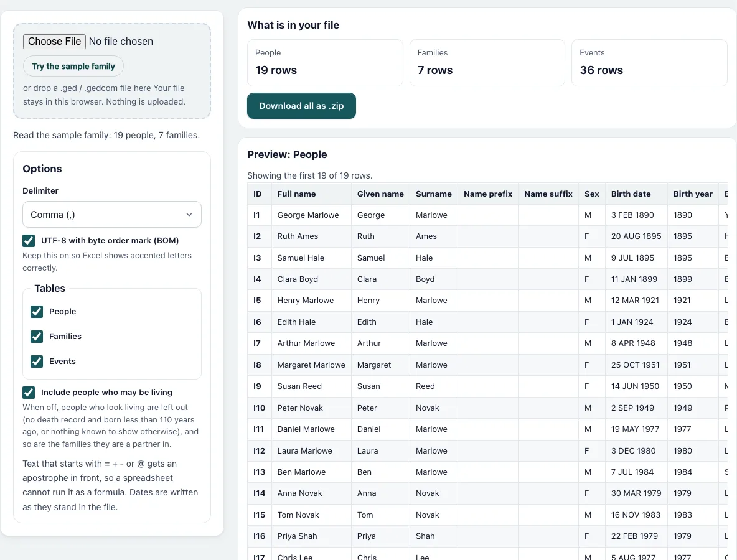Click the Boyd surname cell

(434, 279)
